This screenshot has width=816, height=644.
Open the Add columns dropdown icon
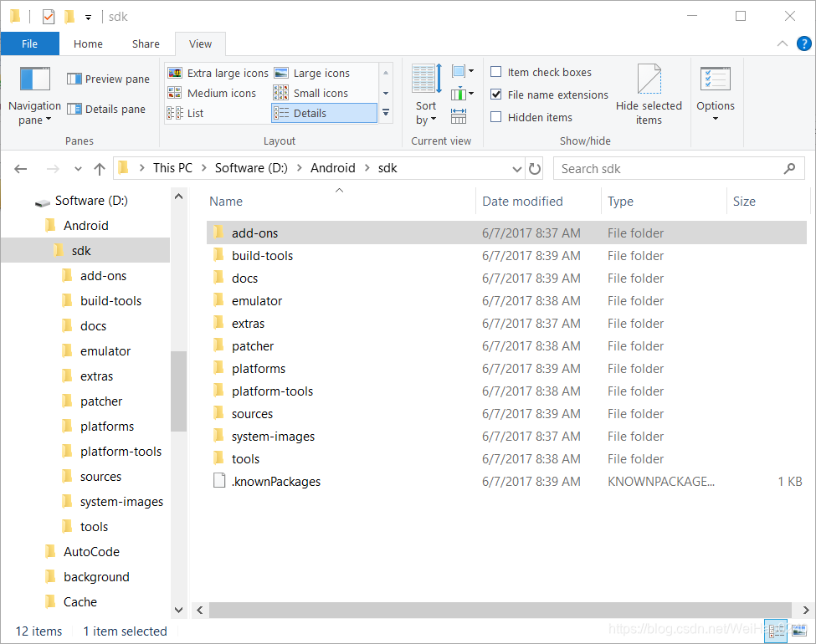tap(463, 95)
